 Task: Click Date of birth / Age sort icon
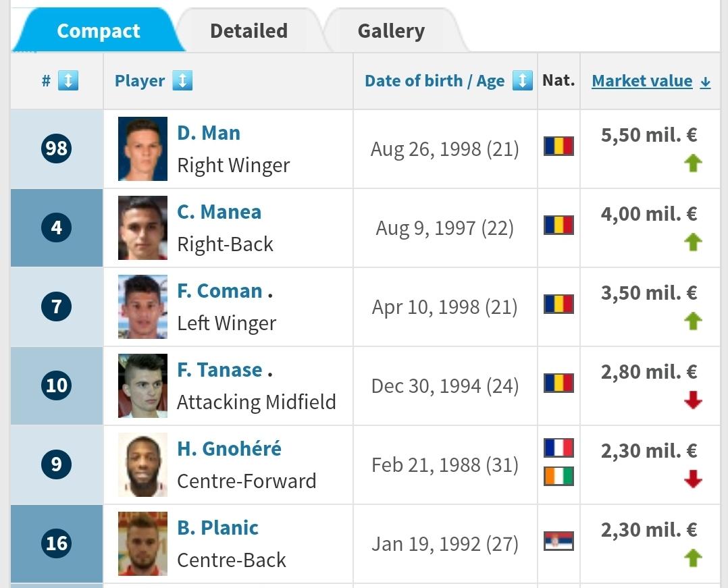(x=522, y=81)
